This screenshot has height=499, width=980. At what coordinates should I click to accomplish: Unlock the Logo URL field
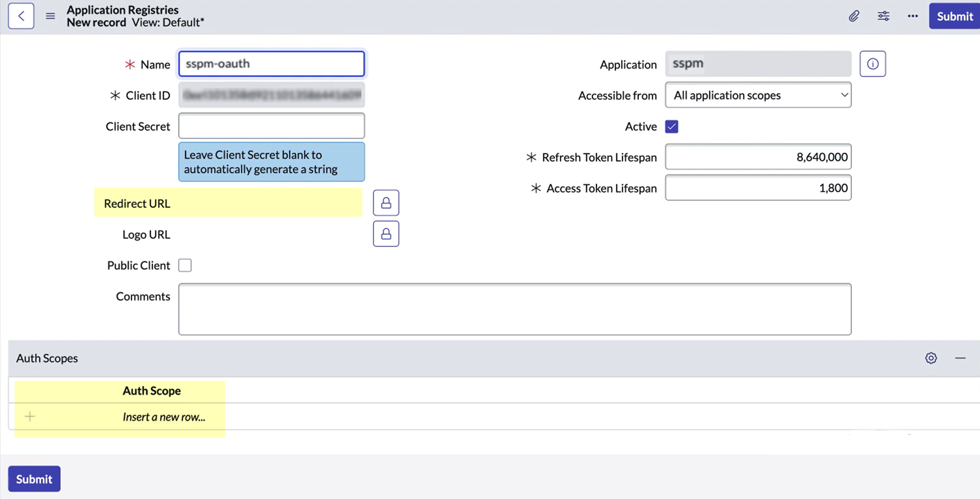click(385, 234)
